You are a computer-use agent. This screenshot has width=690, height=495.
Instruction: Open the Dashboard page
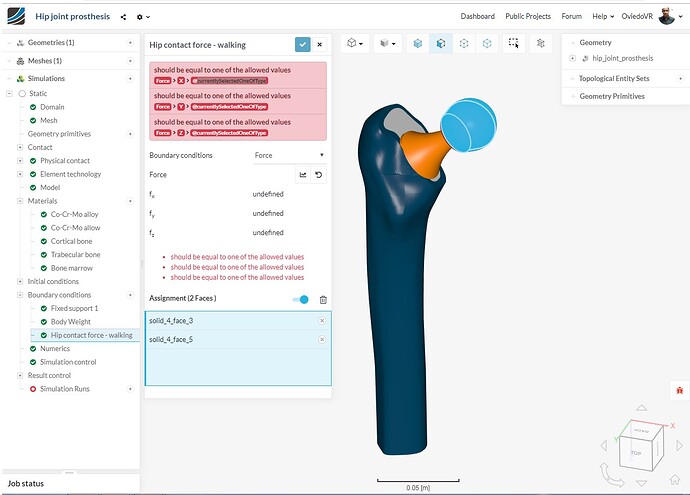pos(477,16)
